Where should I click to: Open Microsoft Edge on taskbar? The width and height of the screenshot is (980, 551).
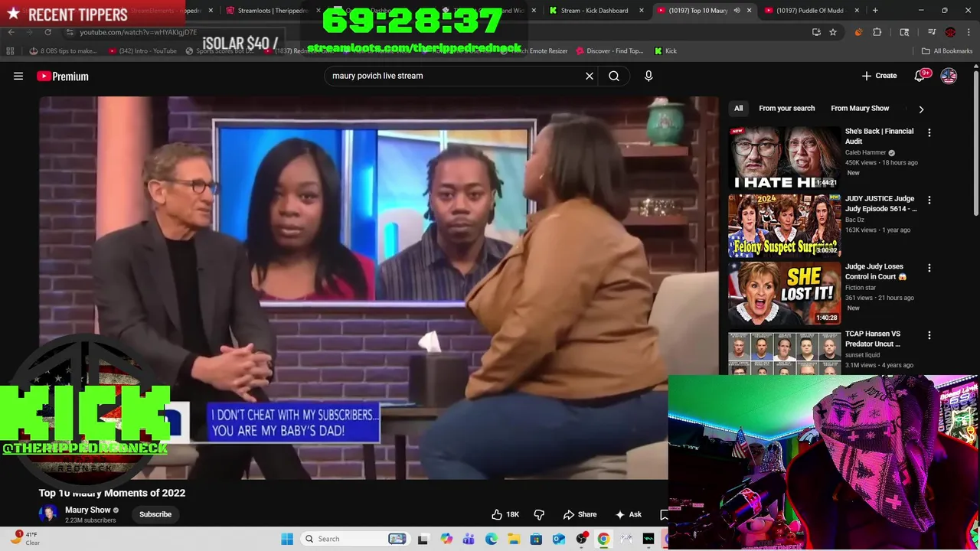[492, 539]
